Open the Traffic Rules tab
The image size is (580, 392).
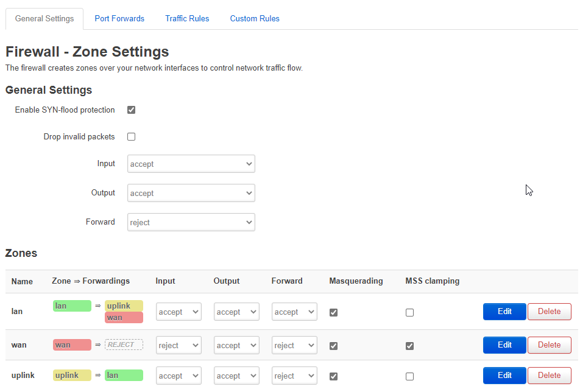(187, 18)
